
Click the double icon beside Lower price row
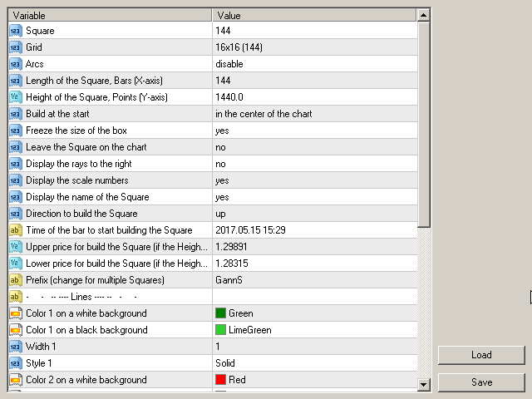(16, 264)
